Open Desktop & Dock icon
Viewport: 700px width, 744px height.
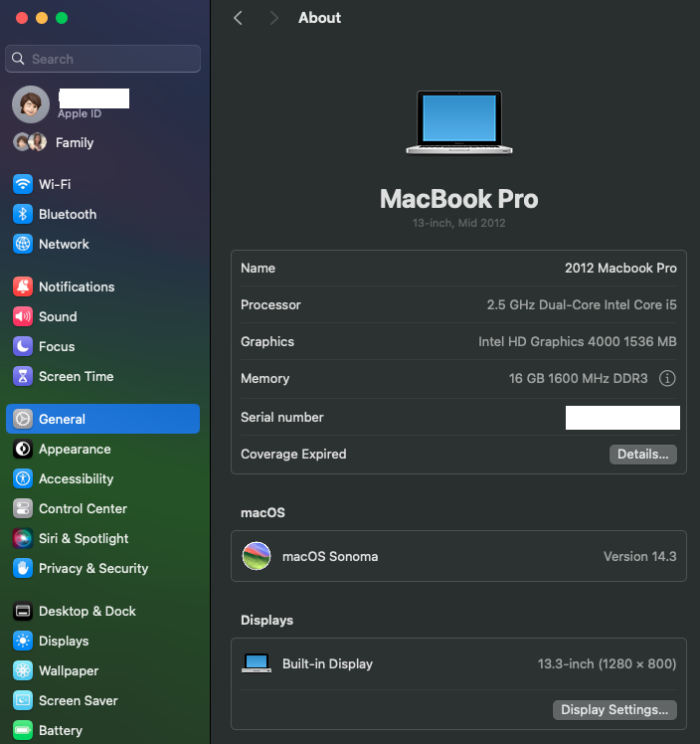pyautogui.click(x=23, y=611)
